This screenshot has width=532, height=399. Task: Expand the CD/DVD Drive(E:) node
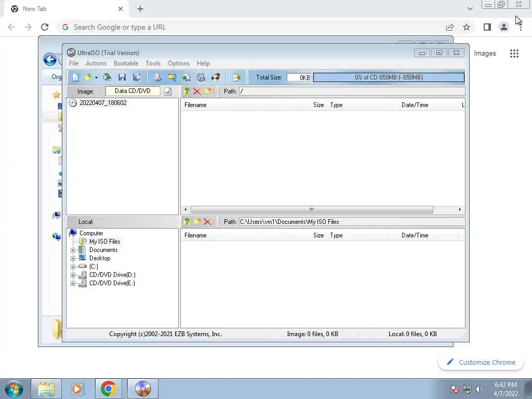click(x=73, y=283)
